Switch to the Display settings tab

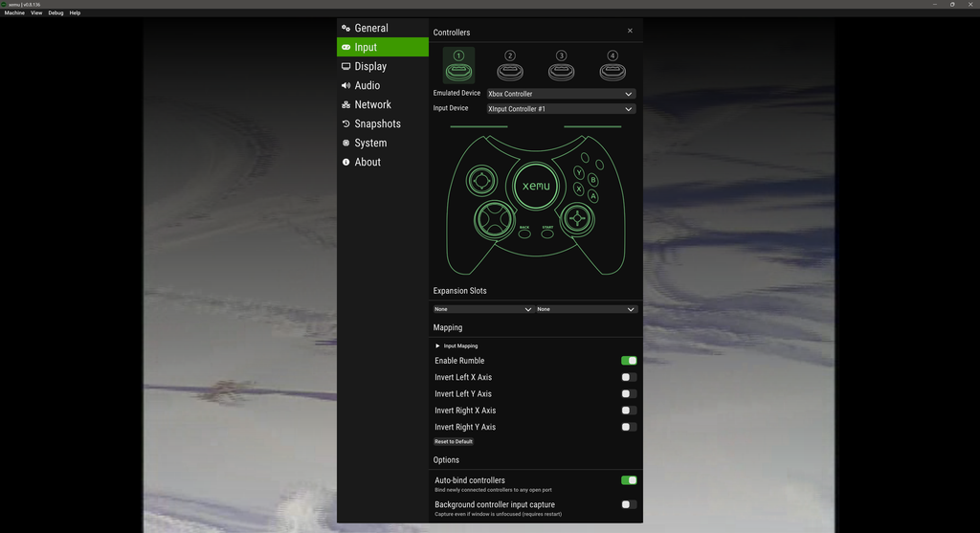pos(383,66)
